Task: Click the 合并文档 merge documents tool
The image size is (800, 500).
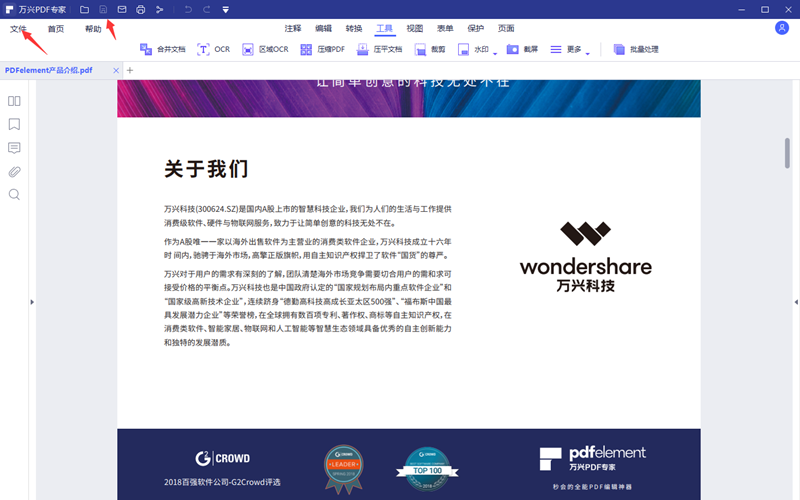Action: click(162, 49)
